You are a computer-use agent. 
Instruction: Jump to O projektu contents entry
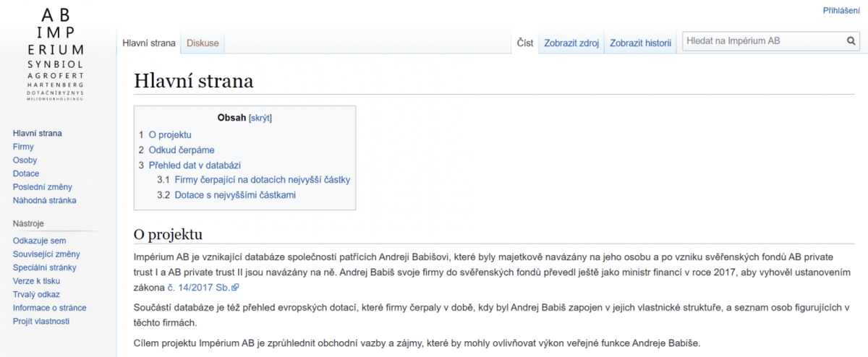click(170, 134)
